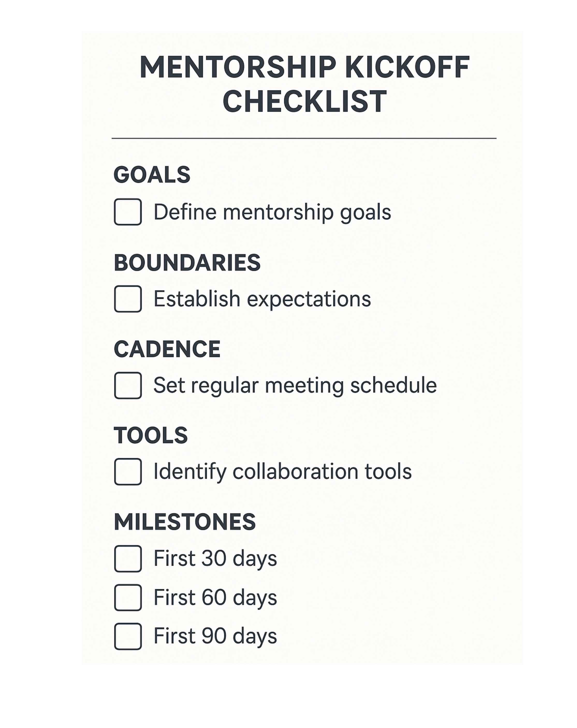Check the Set regular meeting schedule box
577x728 pixels.
pyautogui.click(x=128, y=385)
